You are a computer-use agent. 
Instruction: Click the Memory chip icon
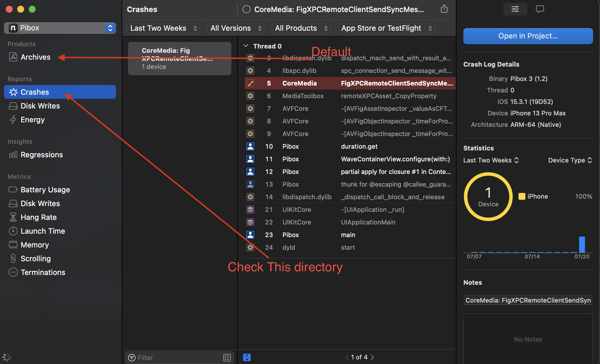[x=13, y=245]
